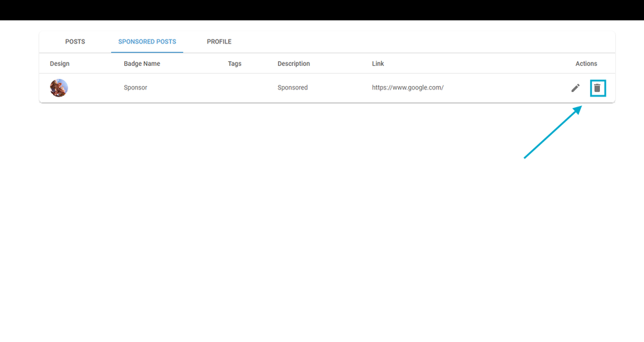Viewport: 644px width, 342px height.
Task: Click the Badge Name column header
Action: [142, 64]
